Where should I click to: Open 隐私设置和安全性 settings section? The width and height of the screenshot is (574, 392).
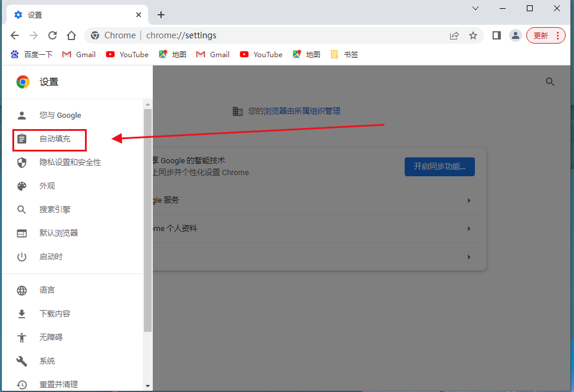pyautogui.click(x=73, y=162)
